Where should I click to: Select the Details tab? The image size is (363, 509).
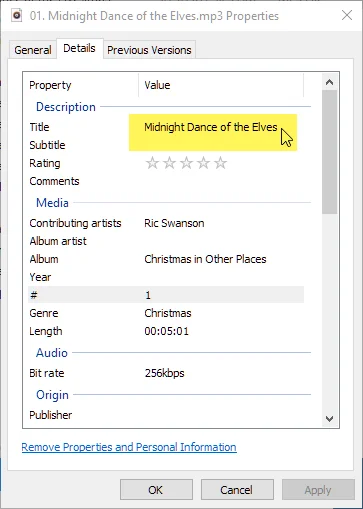pos(79,49)
